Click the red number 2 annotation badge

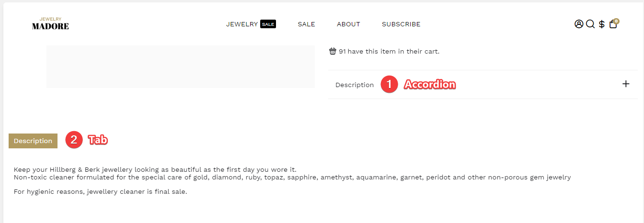coord(74,140)
